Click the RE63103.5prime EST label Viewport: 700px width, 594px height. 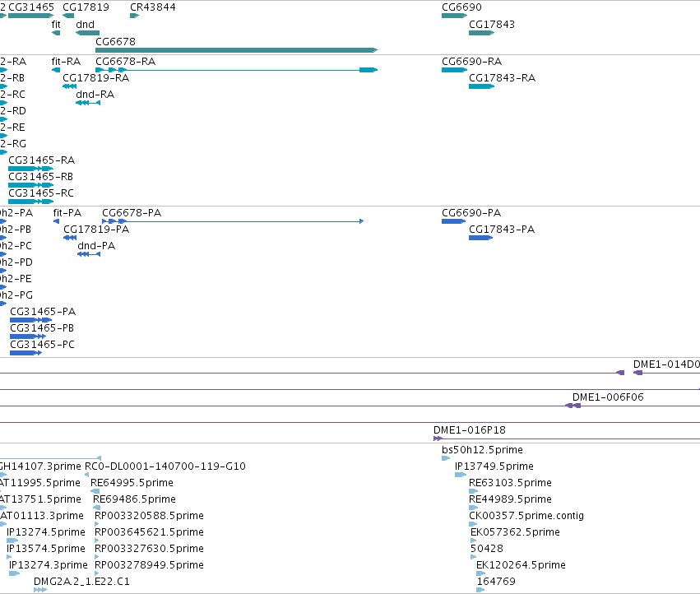(510, 483)
